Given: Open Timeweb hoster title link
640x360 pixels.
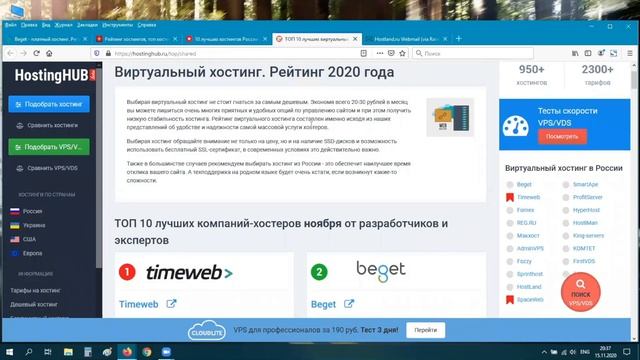Looking at the screenshot, I should [x=138, y=304].
